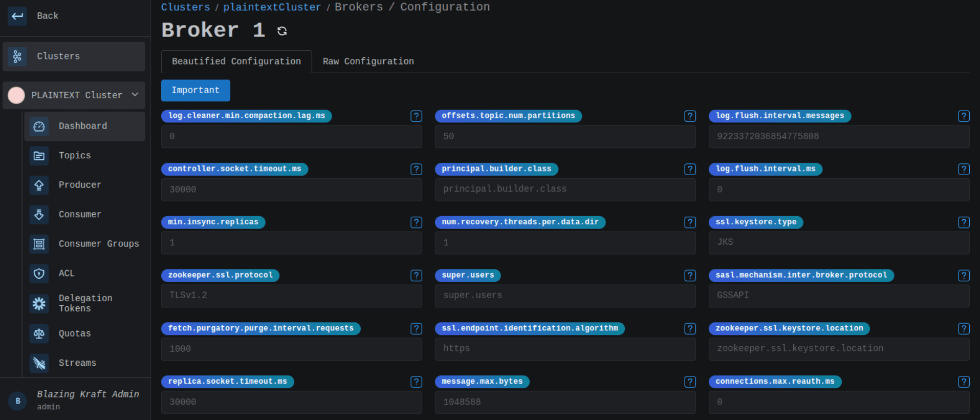Screen dimensions: 980x420
Task: Show help for principal.builder.class
Action: click(x=690, y=170)
